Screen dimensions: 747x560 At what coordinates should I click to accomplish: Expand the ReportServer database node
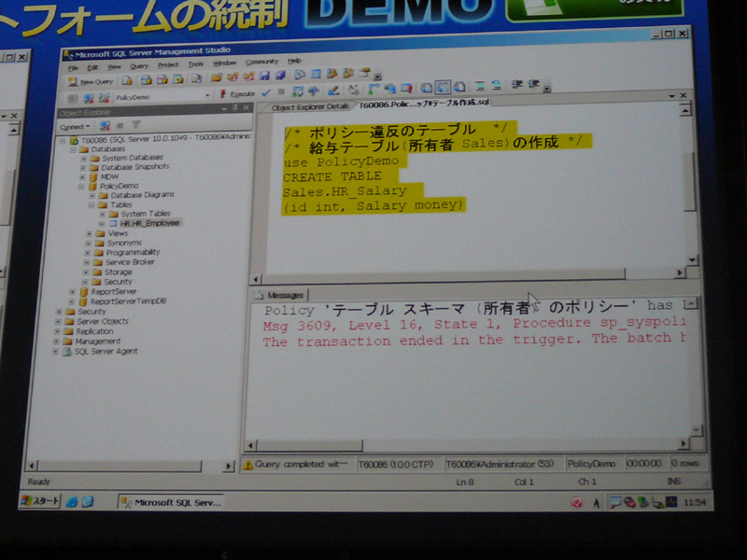tap(72, 292)
